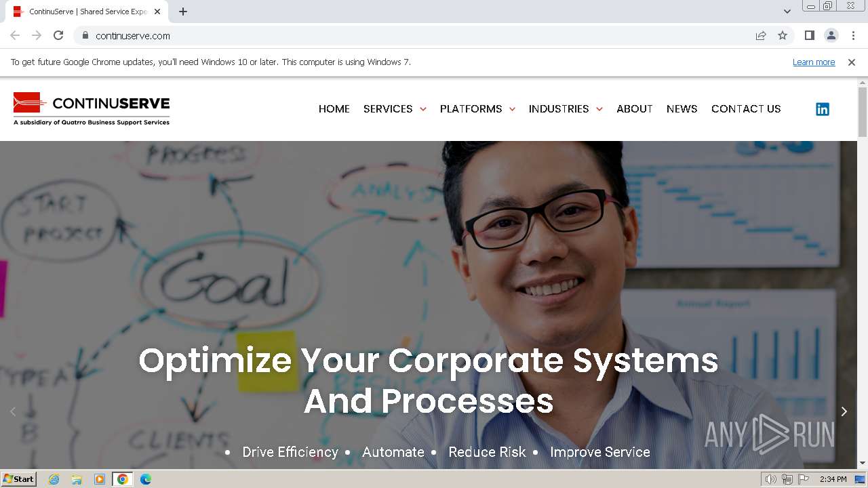
Task: Click the page vertical scrollbar thumb
Action: pos(863,112)
